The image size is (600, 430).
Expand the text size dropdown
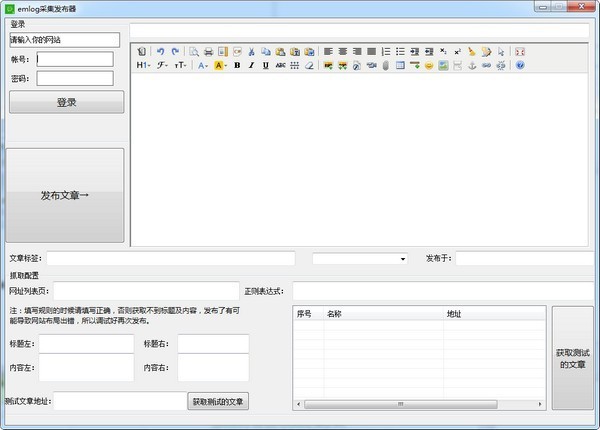(x=181, y=65)
